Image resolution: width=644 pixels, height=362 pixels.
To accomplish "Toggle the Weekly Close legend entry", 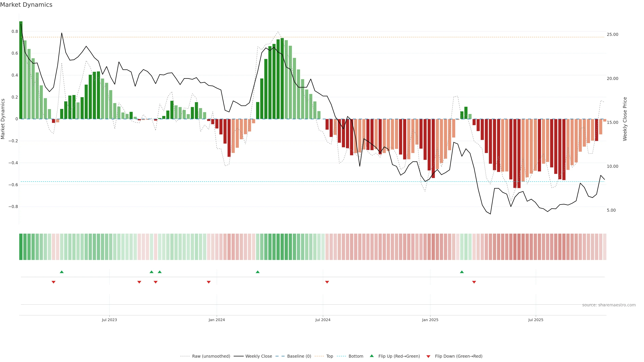I will point(258,356).
